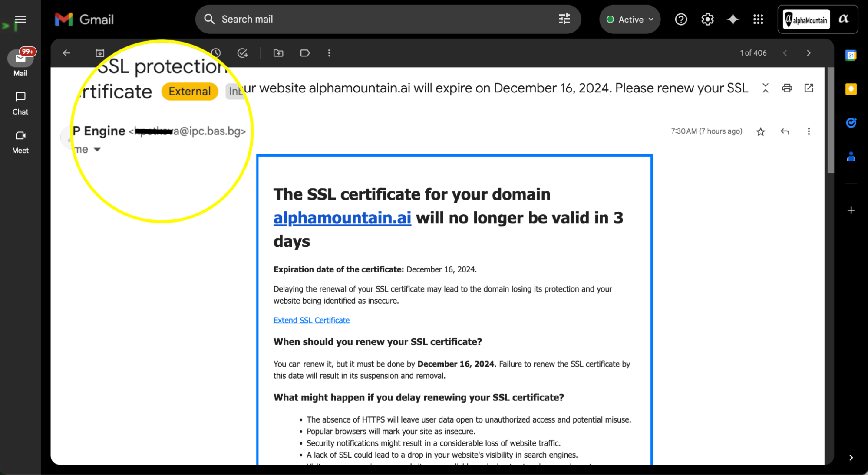Open the Google apps grid
Viewport: 868px width, 475px height.
click(x=758, y=20)
